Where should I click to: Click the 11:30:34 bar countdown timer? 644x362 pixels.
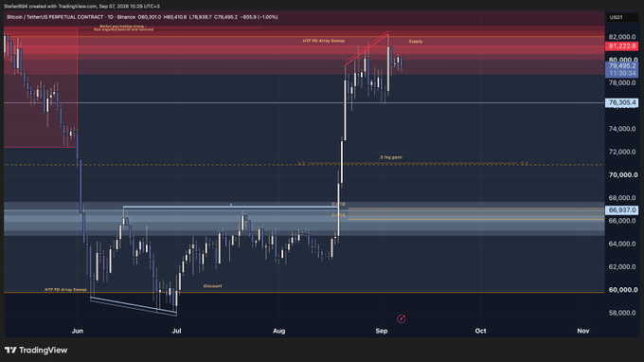coord(622,73)
